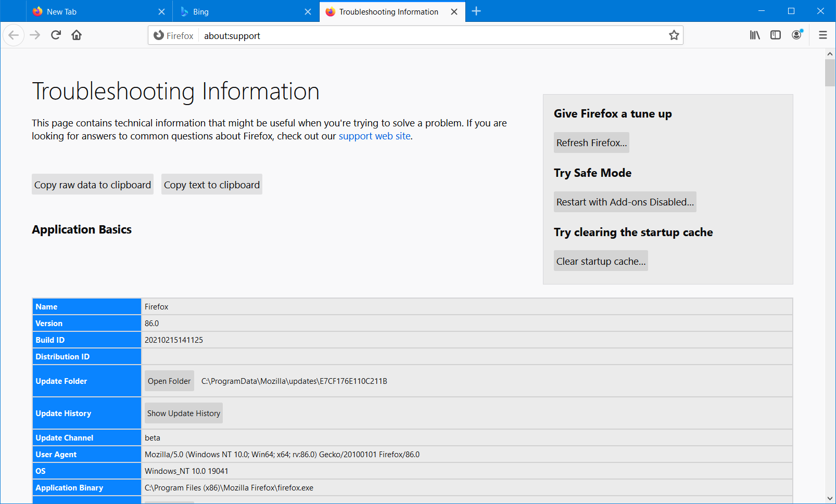Click the vertical scrollbar thumb
This screenshot has height=504, width=836.
click(830, 73)
